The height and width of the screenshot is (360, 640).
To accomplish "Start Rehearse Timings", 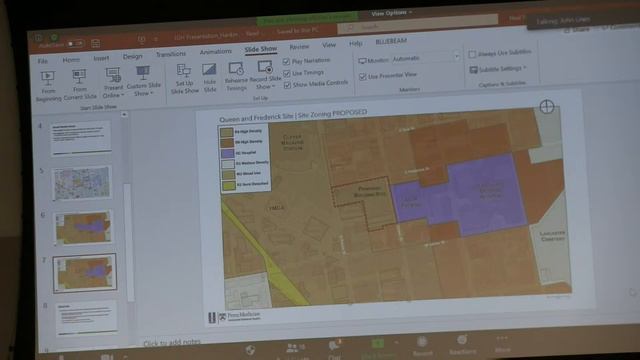I will 236,76.
